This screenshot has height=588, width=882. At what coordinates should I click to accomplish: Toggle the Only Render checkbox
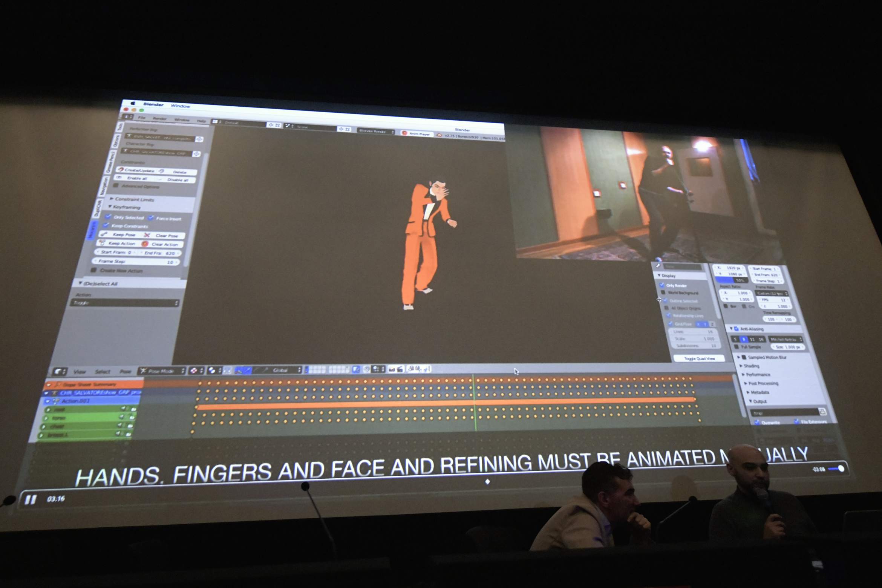point(662,285)
